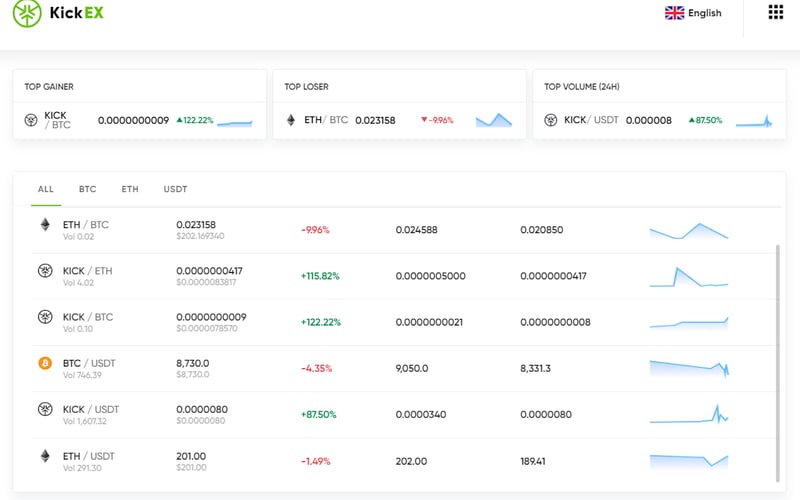This screenshot has width=800, height=500.
Task: Switch to the BTC markets tab
Action: [88, 189]
